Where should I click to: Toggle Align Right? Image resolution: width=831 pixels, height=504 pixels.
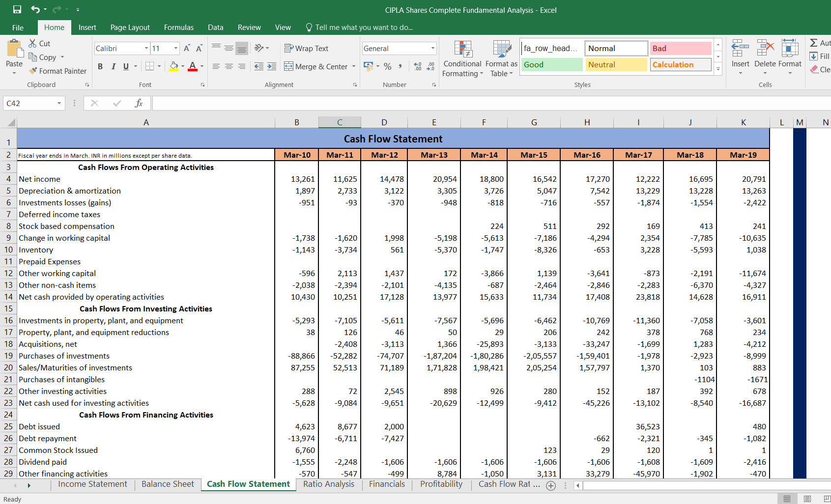point(242,66)
